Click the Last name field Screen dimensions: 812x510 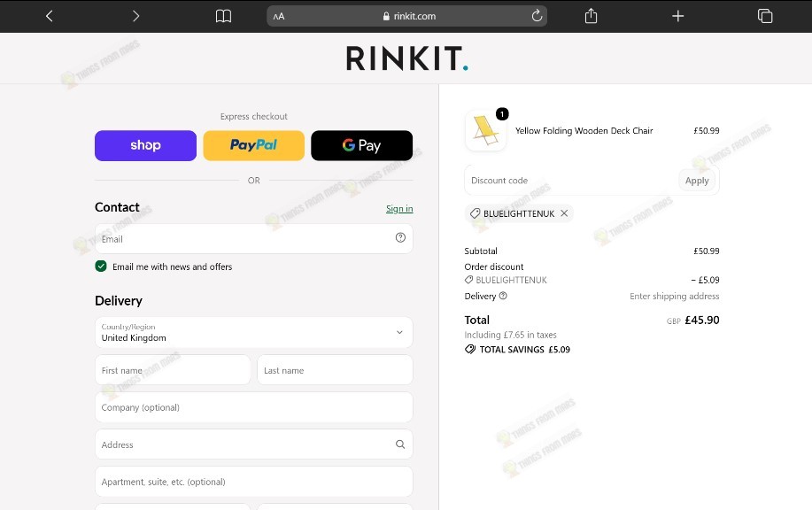(x=335, y=370)
